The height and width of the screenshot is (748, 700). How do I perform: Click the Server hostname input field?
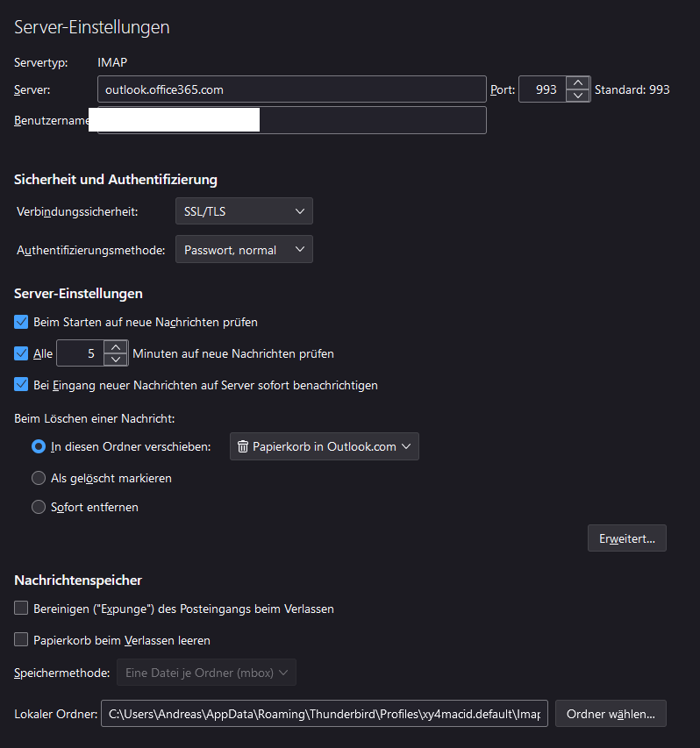point(291,89)
